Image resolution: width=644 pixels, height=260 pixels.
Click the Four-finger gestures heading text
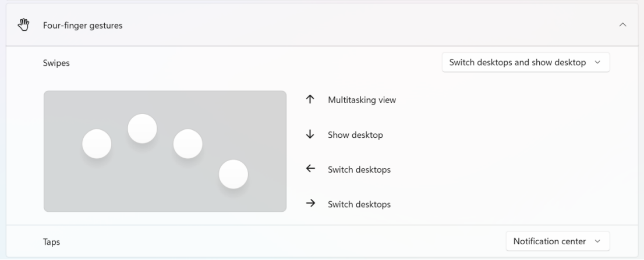[83, 26]
